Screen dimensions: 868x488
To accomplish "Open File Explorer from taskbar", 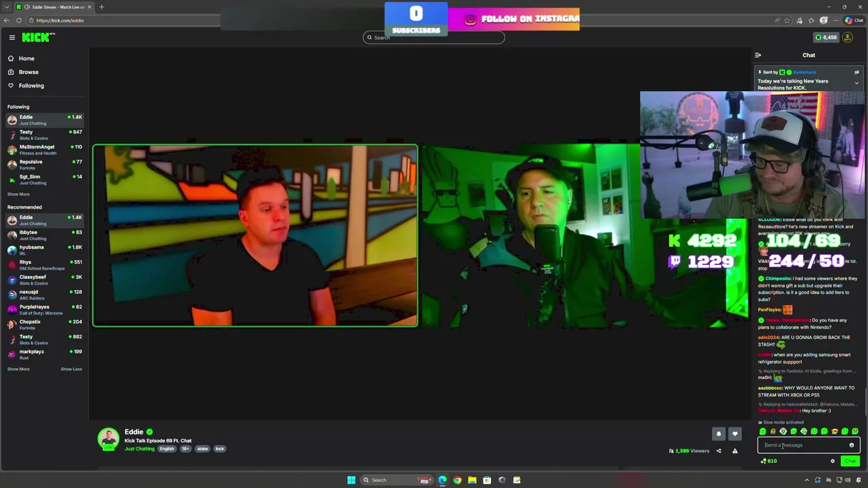I will point(472,480).
